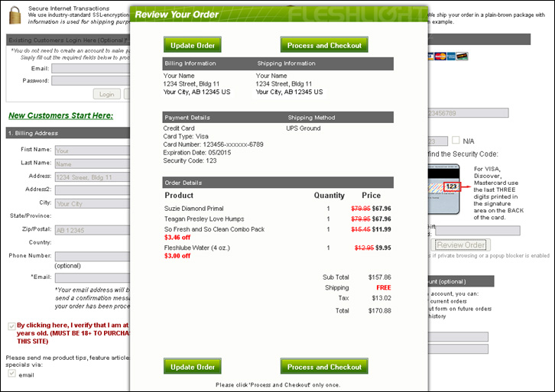Click the Expiration Date 05/2015 line
The height and width of the screenshot is (392, 555).
tap(196, 153)
